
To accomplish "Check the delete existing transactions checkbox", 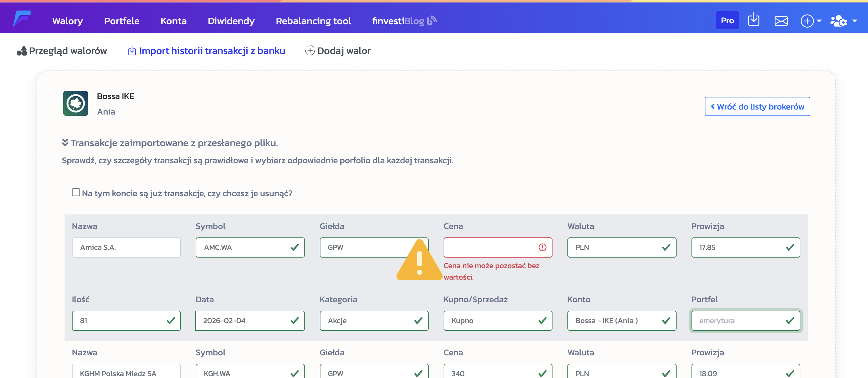I will coord(76,192).
